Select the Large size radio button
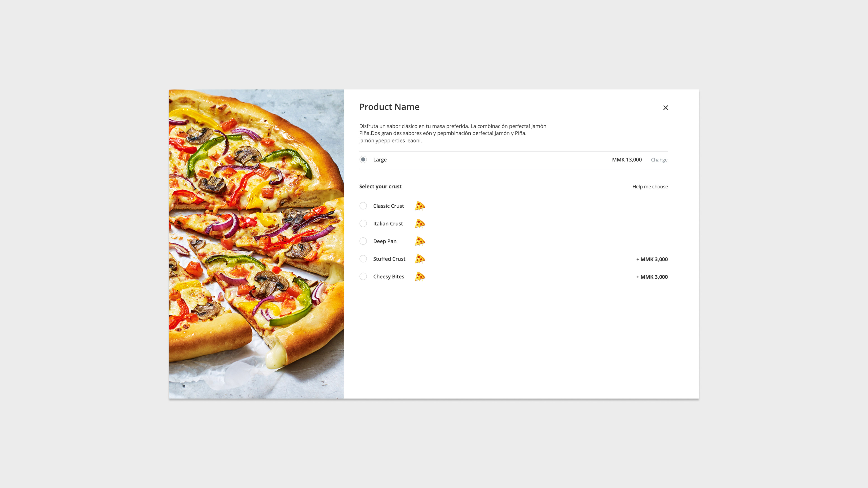Viewport: 868px width, 488px height. coord(363,160)
